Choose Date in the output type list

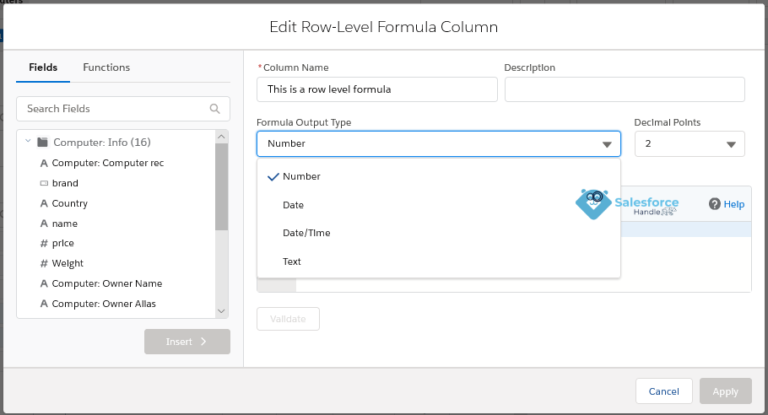[438, 205]
